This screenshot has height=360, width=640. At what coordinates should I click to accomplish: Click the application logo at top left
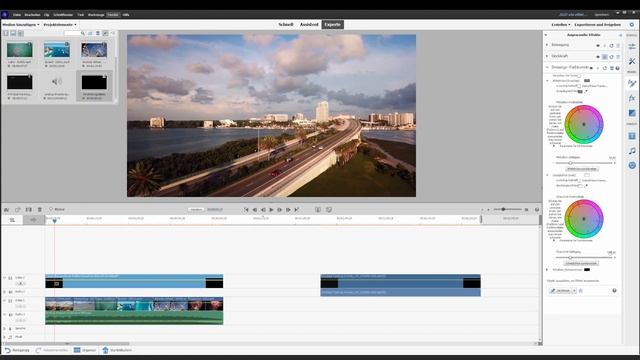click(5, 14)
